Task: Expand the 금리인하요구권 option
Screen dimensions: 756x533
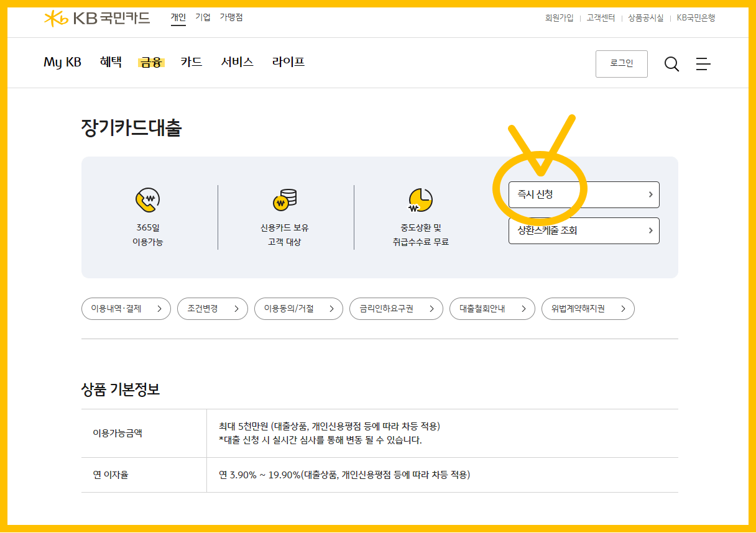Action: tap(396, 309)
